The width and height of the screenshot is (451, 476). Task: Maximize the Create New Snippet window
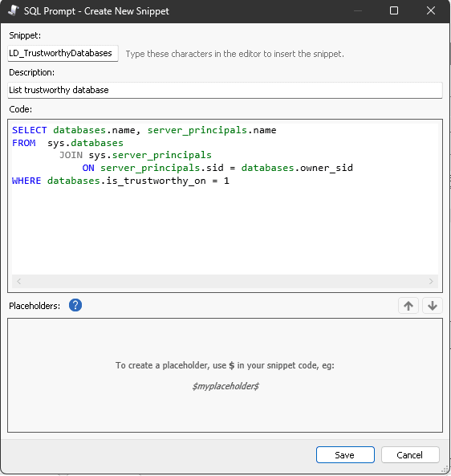coord(394,11)
